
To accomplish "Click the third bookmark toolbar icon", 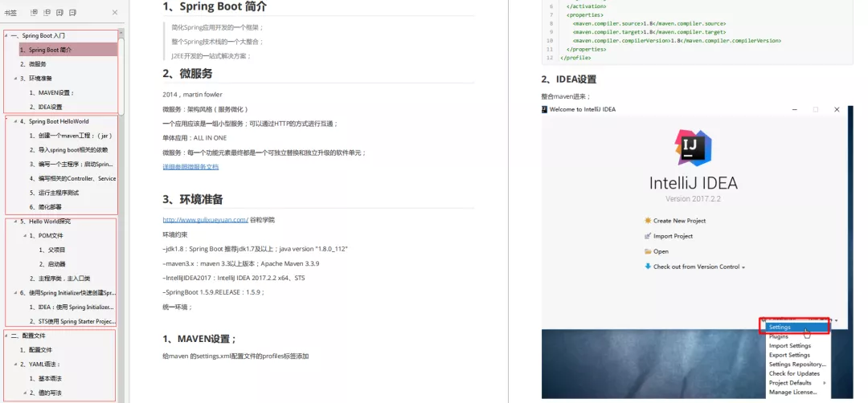I will pos(60,13).
